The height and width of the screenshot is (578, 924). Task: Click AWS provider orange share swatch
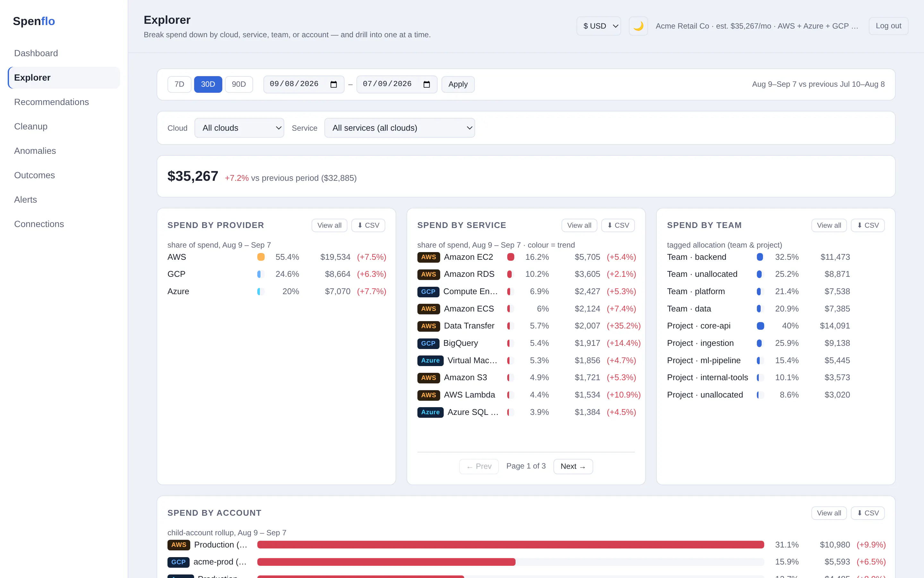coord(261,257)
